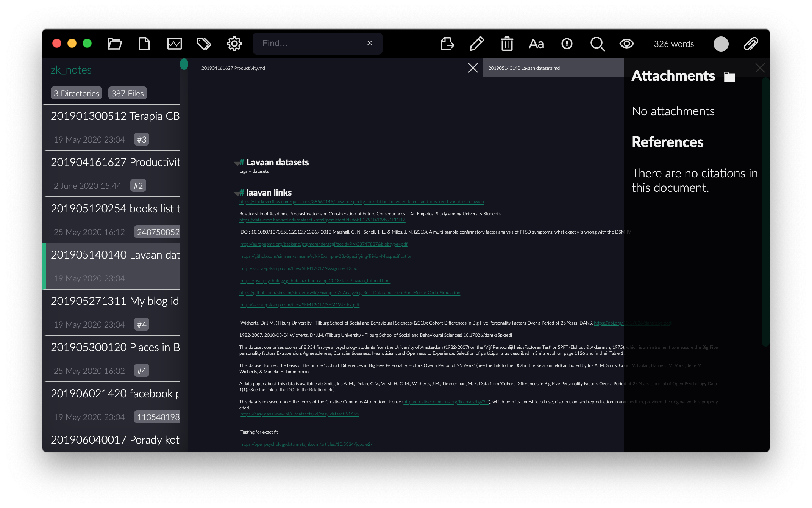Open attachments folder icon next to Attachments

(730, 77)
